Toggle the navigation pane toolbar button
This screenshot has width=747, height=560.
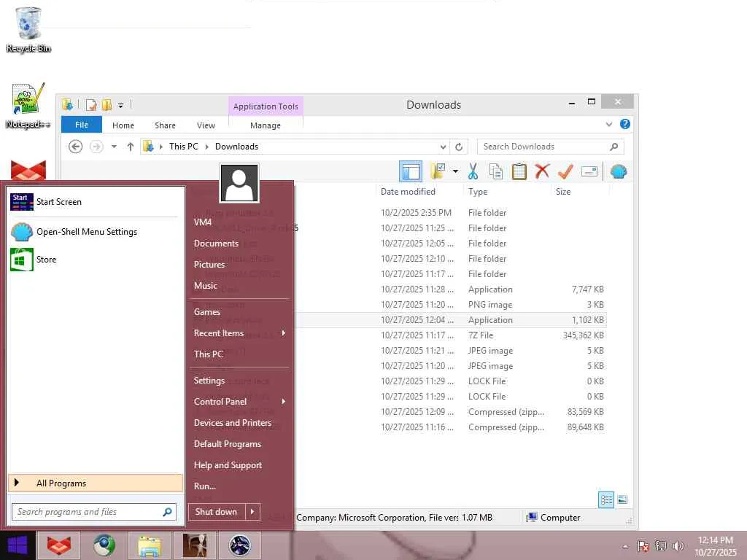click(x=410, y=171)
